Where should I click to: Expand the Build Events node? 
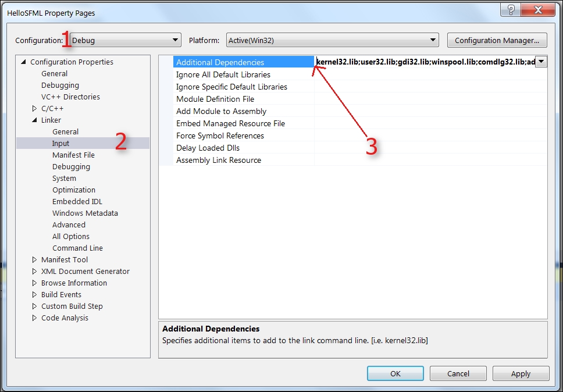pyautogui.click(x=35, y=295)
